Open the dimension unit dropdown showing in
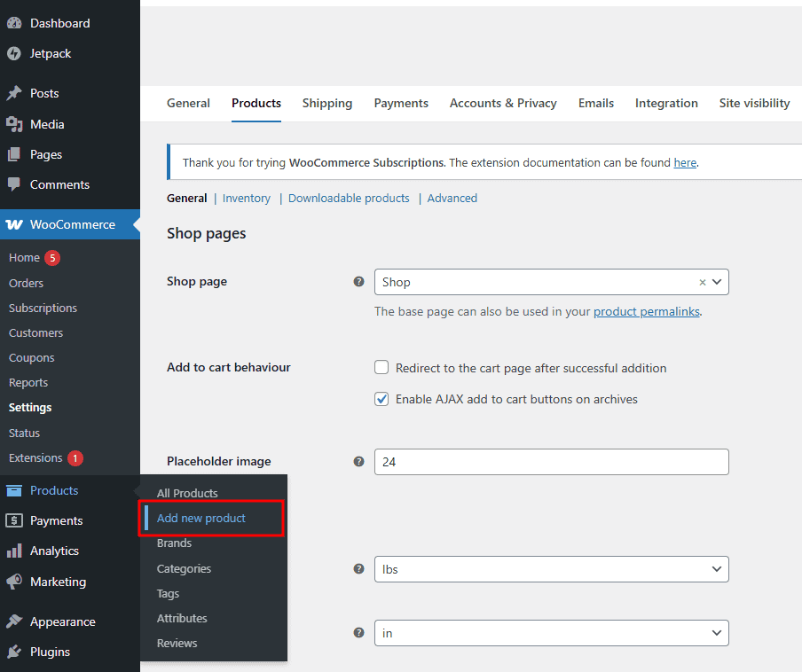This screenshot has width=802, height=672. [x=551, y=633]
